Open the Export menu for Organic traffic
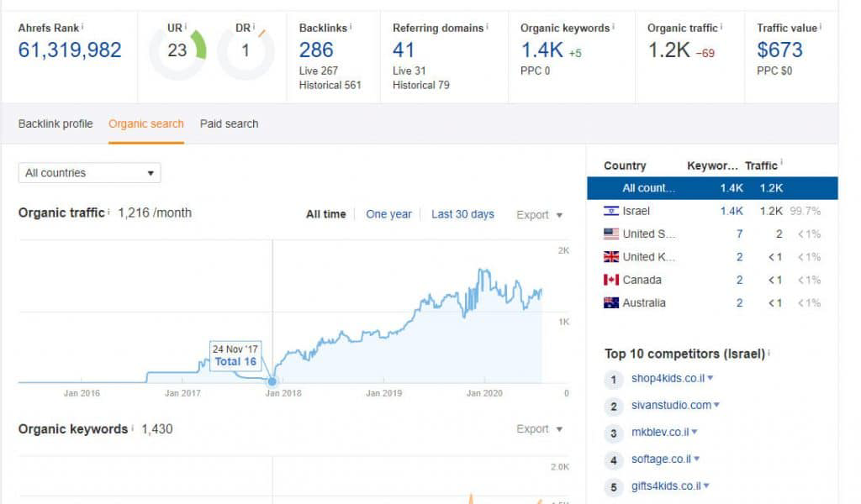Screen dimensions: 861x504 point(539,215)
